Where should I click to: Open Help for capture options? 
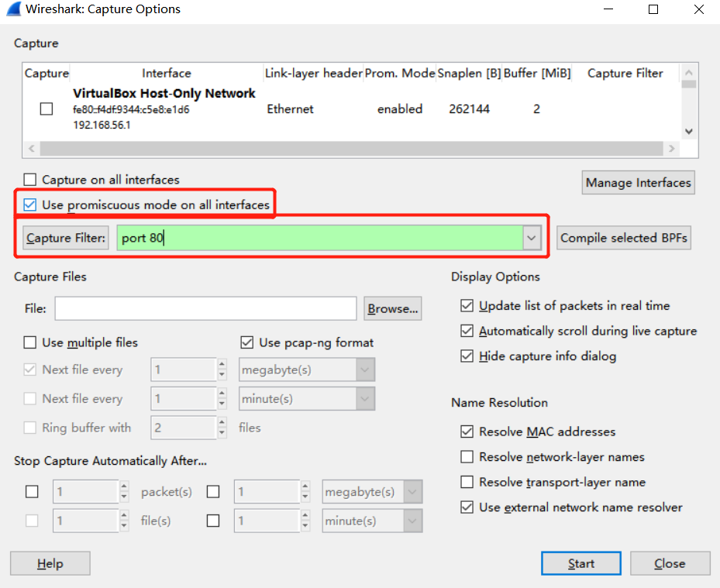click(x=50, y=563)
